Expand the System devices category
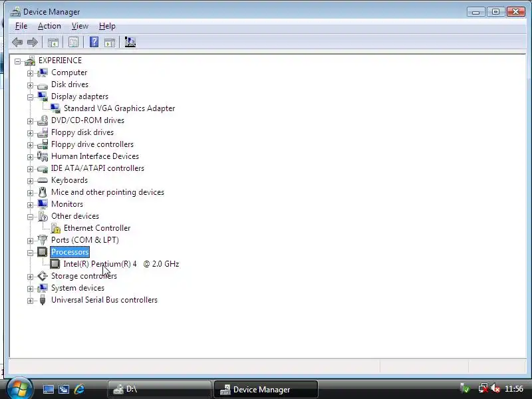Viewport: 532px width, 399px height. (30, 289)
